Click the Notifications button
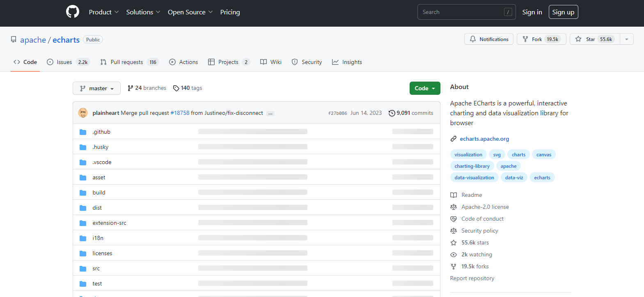644x297 pixels. click(489, 39)
